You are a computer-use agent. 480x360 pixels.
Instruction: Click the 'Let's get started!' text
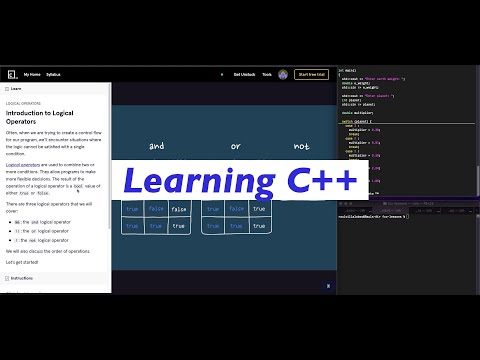22,262
